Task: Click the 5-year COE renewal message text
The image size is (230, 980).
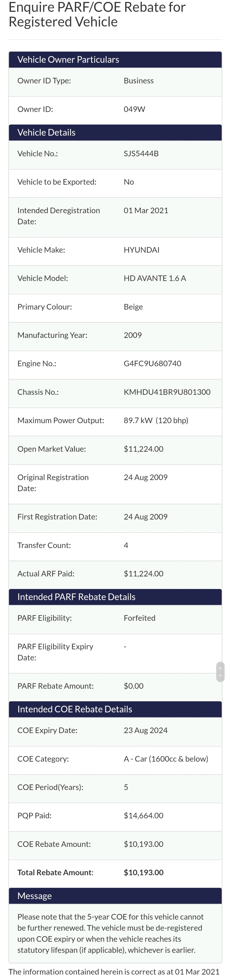Action: coord(110,933)
